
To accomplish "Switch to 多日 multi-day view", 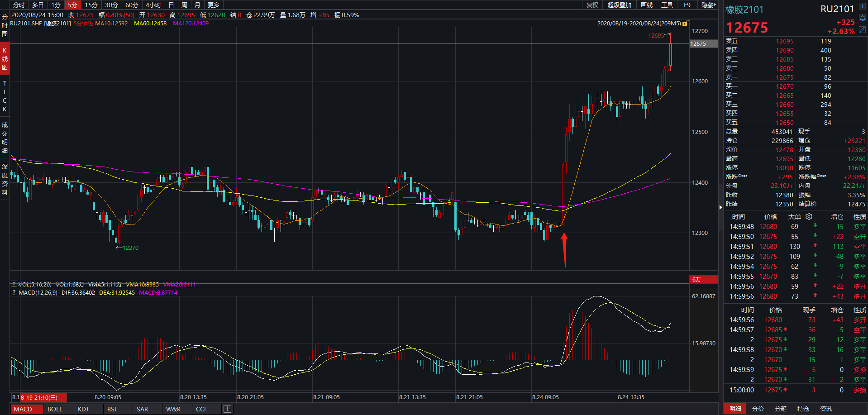I will pos(38,5).
